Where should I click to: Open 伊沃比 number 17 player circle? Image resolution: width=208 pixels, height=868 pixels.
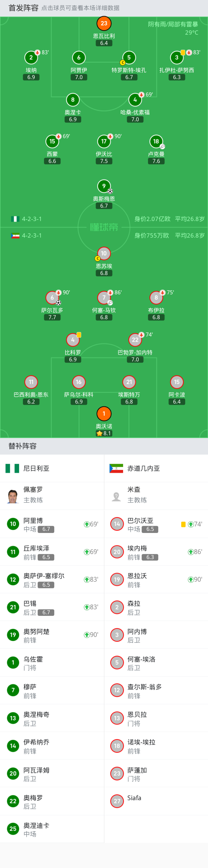(104, 142)
